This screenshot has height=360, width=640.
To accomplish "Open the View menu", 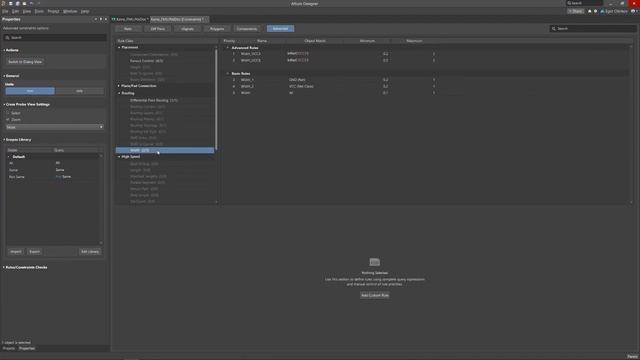I will (x=27, y=11).
